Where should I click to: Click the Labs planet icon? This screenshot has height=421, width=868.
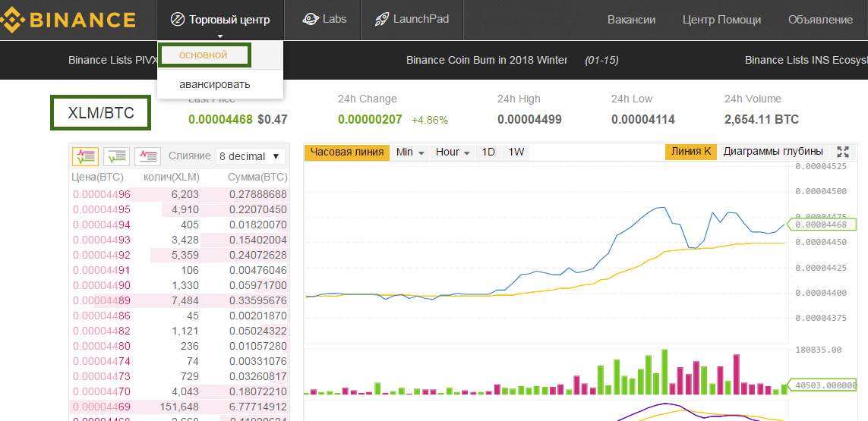pyautogui.click(x=310, y=19)
